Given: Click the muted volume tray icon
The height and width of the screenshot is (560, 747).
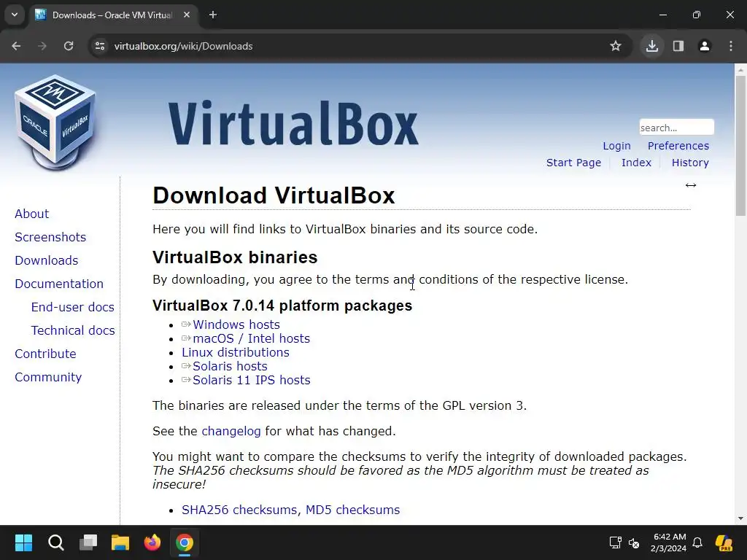Looking at the screenshot, I should click(x=634, y=542).
